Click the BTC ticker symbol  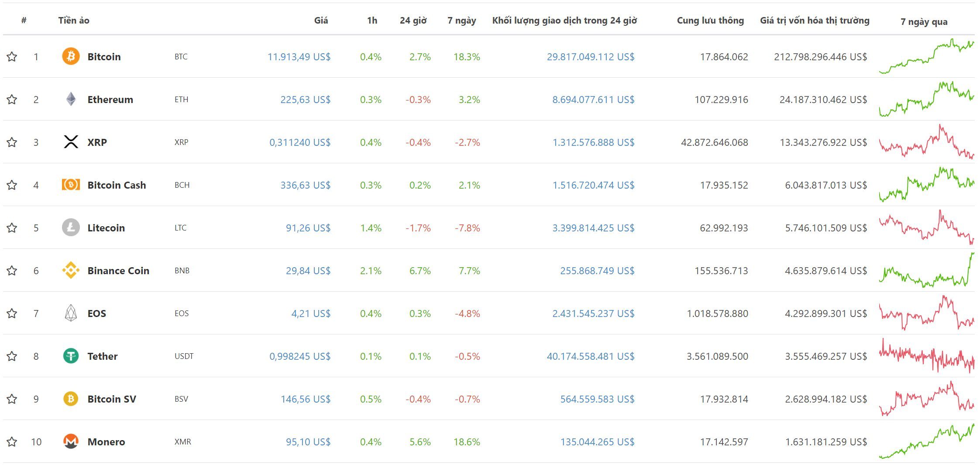pos(181,56)
